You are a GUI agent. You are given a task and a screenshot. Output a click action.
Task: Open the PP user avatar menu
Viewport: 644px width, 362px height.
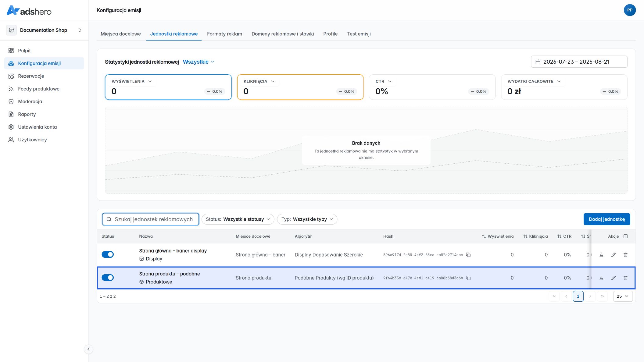click(630, 10)
